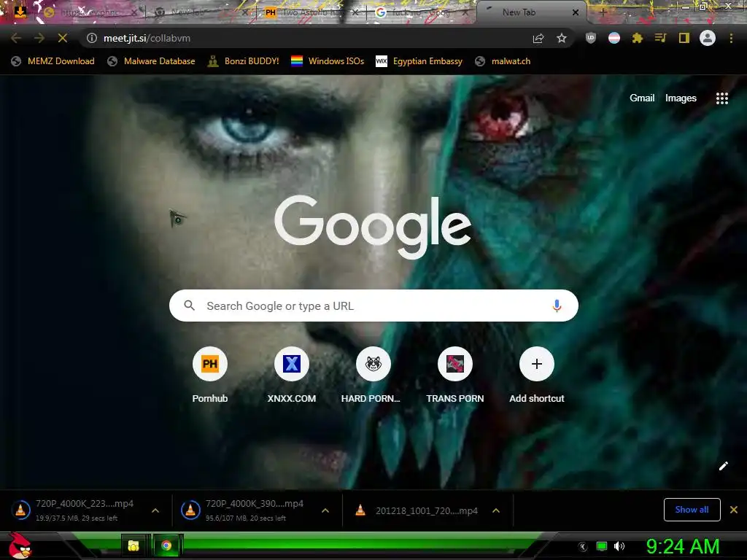Bookmark this tab with the star icon
The height and width of the screenshot is (560, 747).
tap(562, 38)
